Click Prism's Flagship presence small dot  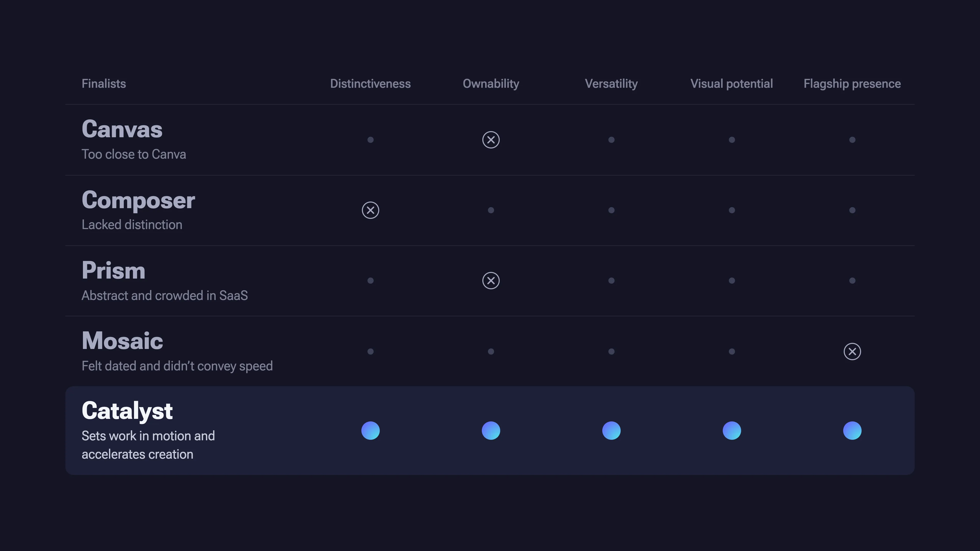(x=852, y=281)
